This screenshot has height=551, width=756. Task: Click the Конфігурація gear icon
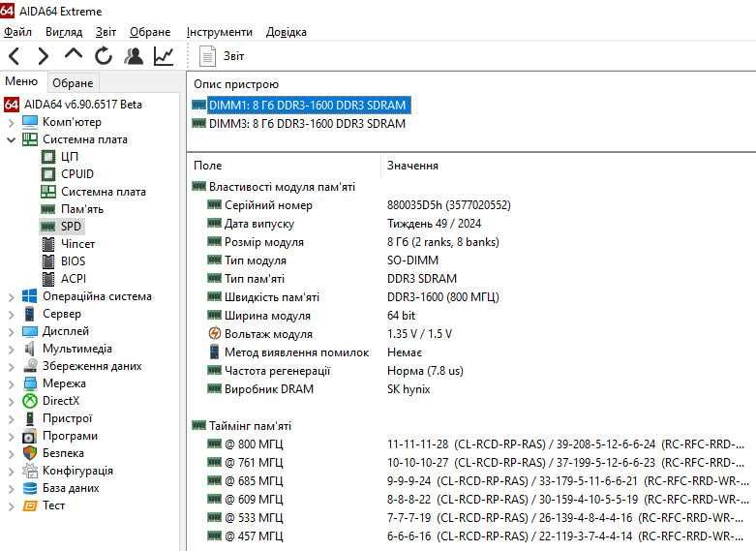click(x=30, y=471)
